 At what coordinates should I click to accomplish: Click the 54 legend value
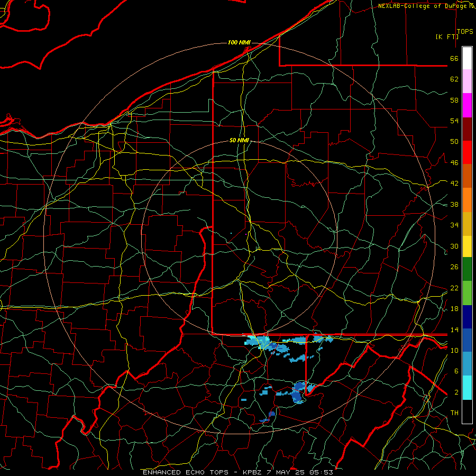coord(454,121)
